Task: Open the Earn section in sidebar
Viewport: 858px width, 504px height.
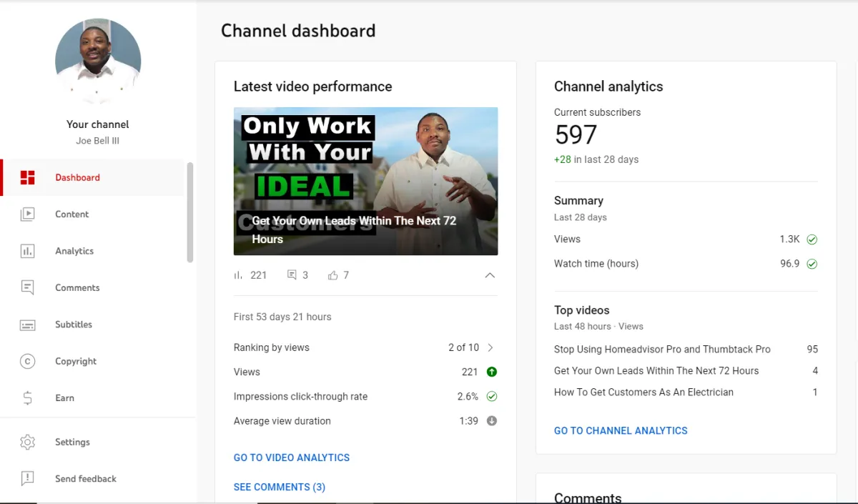Action: pyautogui.click(x=93, y=398)
